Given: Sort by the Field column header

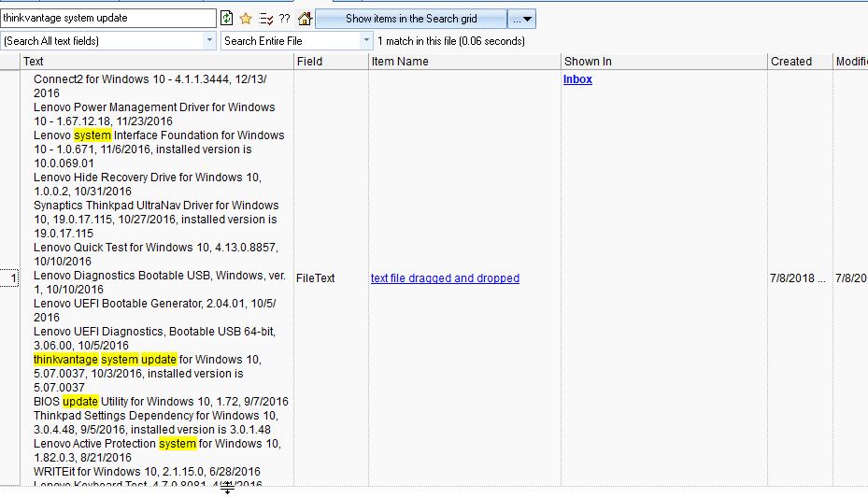Looking at the screenshot, I should click(x=331, y=62).
